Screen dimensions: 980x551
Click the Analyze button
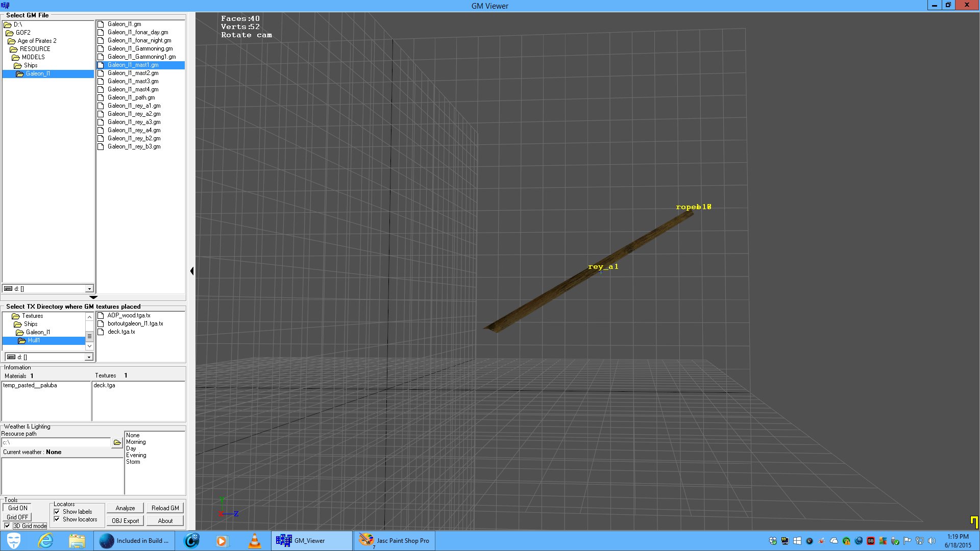tap(125, 508)
